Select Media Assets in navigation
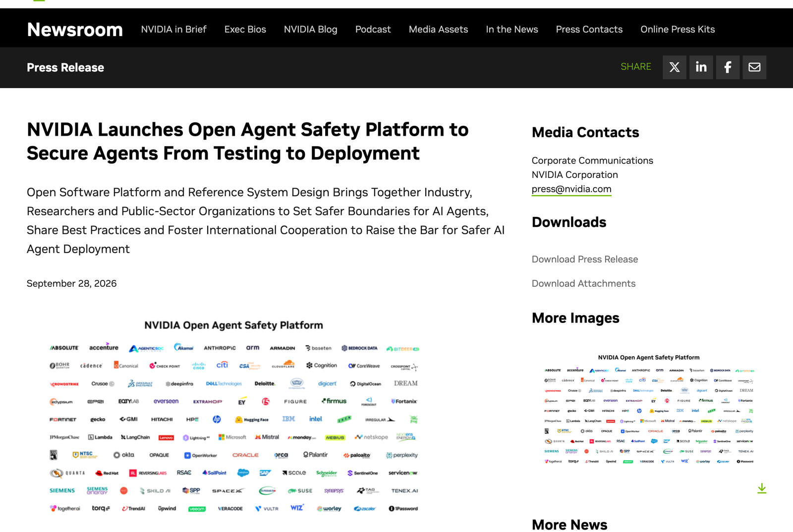Screen dimensions: 793x532 (438, 29)
